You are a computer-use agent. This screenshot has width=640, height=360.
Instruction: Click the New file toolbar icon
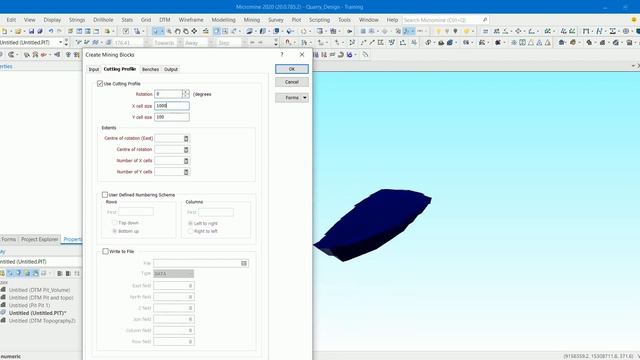pyautogui.click(x=4, y=31)
